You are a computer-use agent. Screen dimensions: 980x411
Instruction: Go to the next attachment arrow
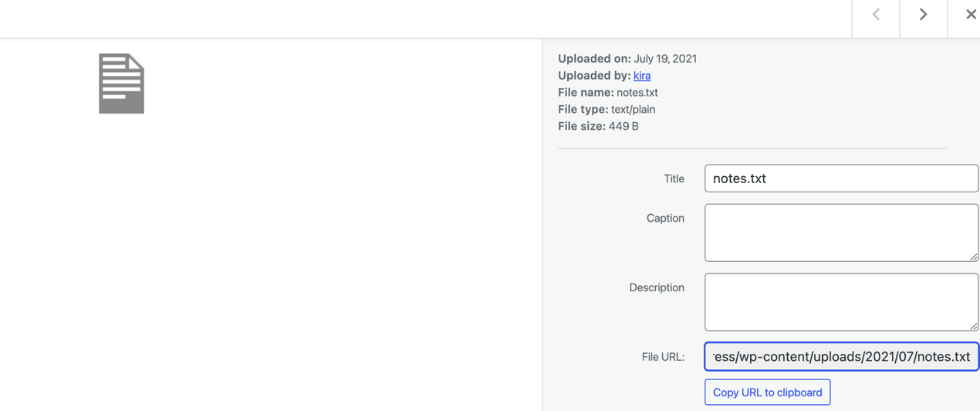tap(923, 15)
